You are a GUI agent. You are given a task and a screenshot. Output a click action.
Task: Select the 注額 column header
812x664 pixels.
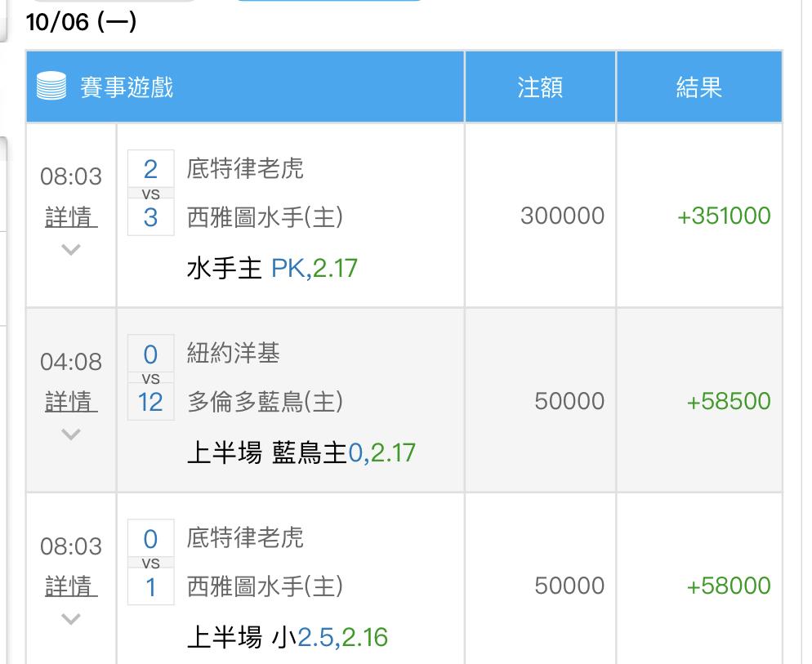(540, 87)
